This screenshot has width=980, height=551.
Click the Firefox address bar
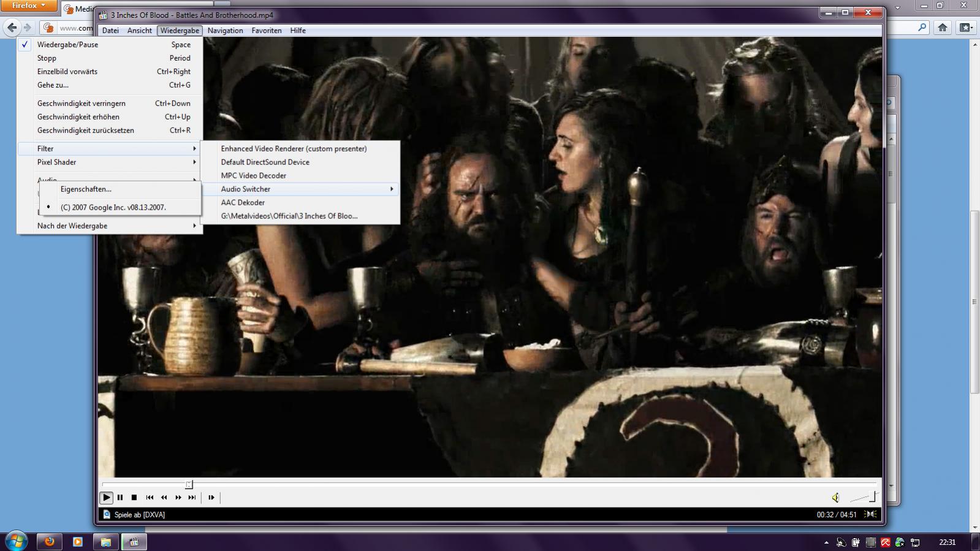67,28
